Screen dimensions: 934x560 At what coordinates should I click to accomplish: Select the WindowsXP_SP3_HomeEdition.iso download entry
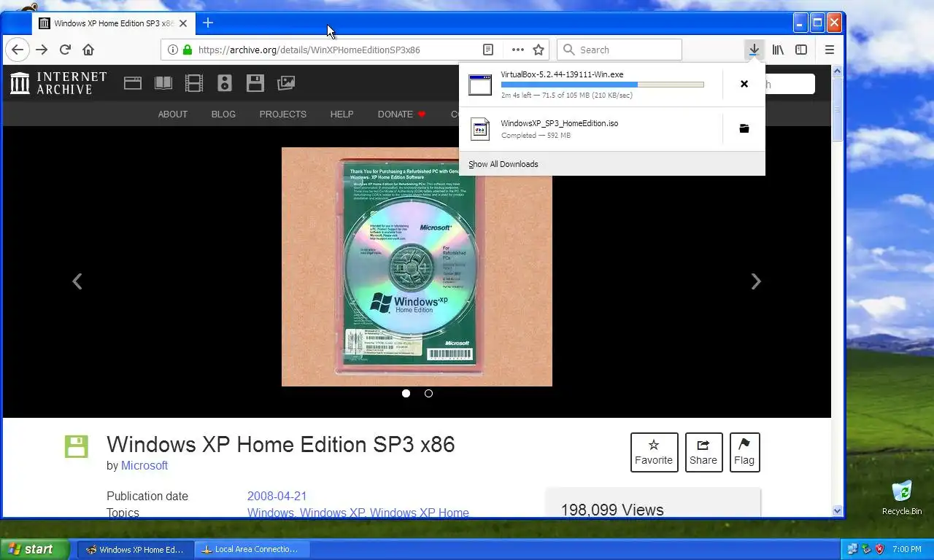coord(591,129)
